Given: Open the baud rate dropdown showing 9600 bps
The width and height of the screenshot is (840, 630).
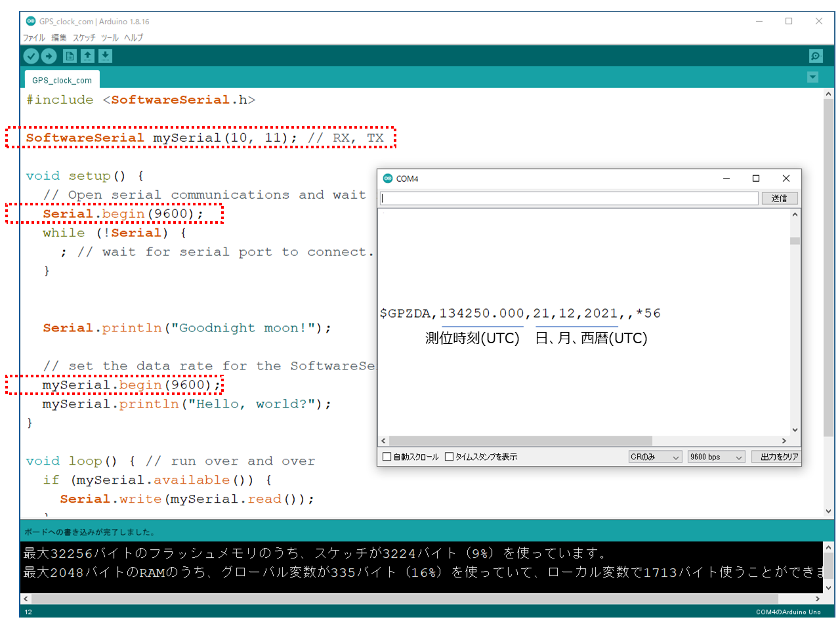Looking at the screenshot, I should pyautogui.click(x=715, y=456).
